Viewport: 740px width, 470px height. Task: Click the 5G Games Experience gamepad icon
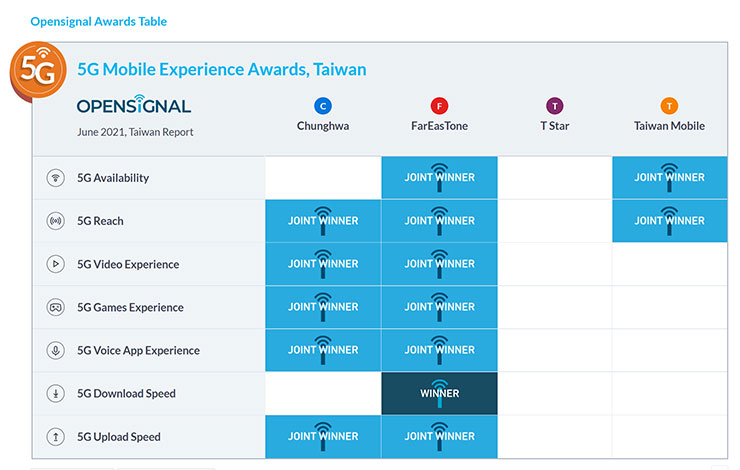(55, 307)
